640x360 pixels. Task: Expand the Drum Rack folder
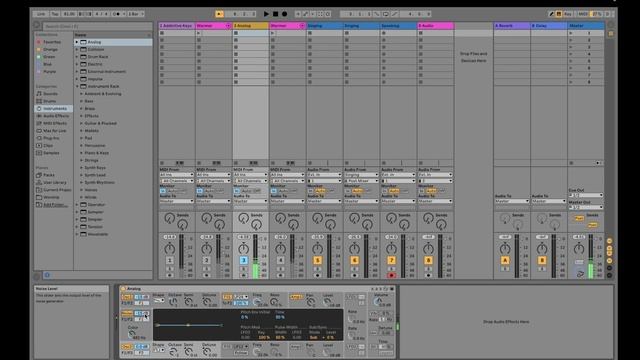(77, 57)
